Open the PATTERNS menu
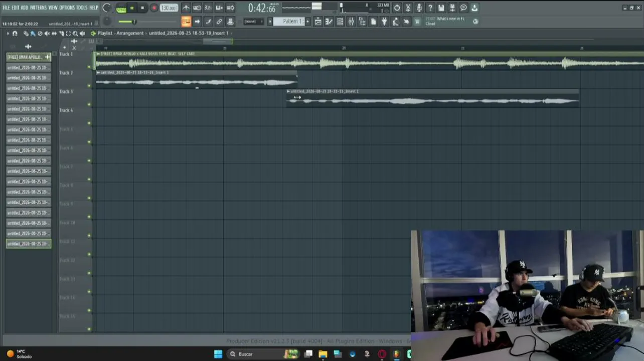 (x=38, y=8)
